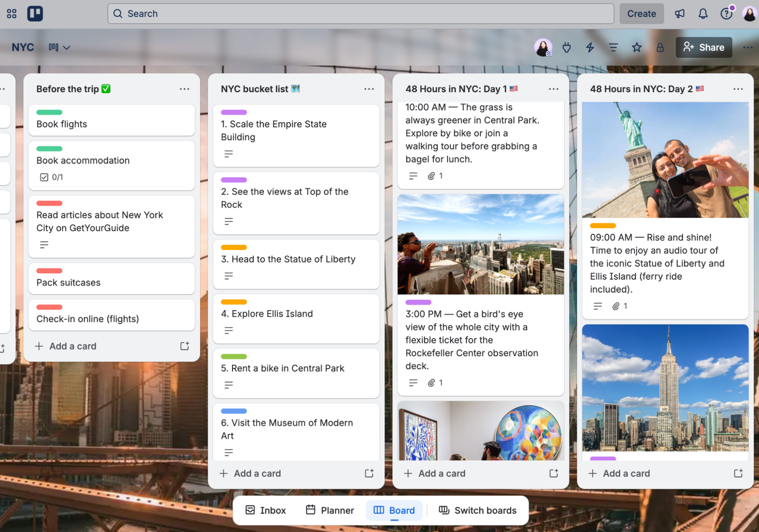This screenshot has height=532, width=759.
Task: Open the help question mark icon
Action: click(x=726, y=13)
